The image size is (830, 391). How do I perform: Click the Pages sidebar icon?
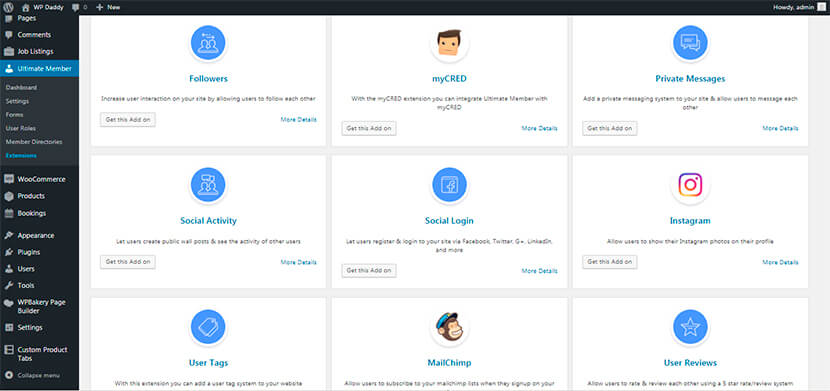coord(8,19)
